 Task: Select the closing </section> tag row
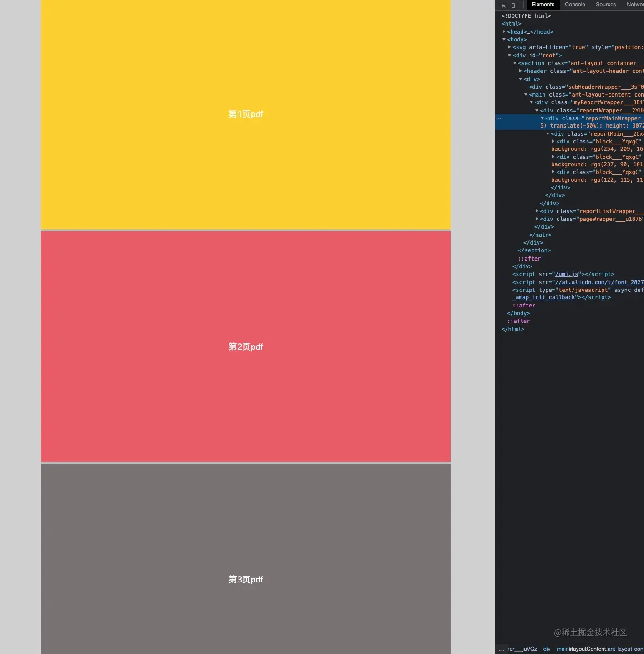click(534, 250)
